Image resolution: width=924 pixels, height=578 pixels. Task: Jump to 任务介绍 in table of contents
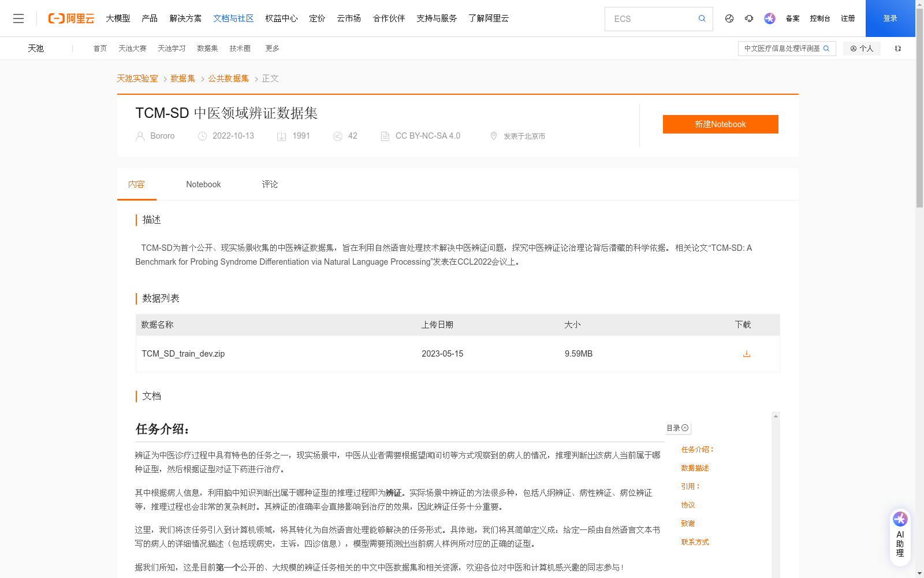coord(698,450)
